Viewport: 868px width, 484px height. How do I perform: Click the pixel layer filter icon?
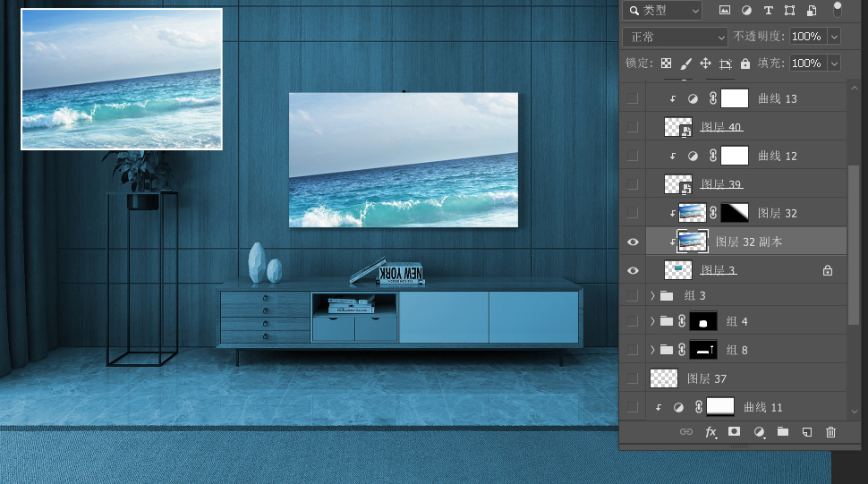click(x=725, y=11)
